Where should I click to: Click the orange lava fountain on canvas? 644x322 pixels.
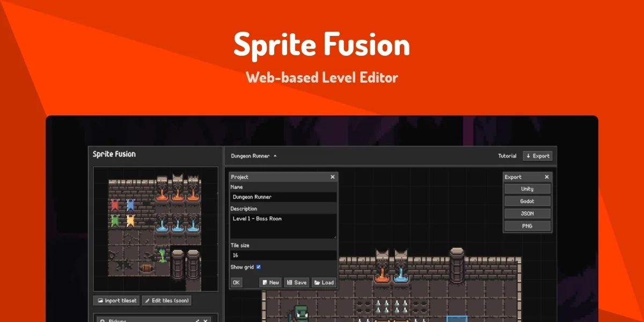[382, 274]
